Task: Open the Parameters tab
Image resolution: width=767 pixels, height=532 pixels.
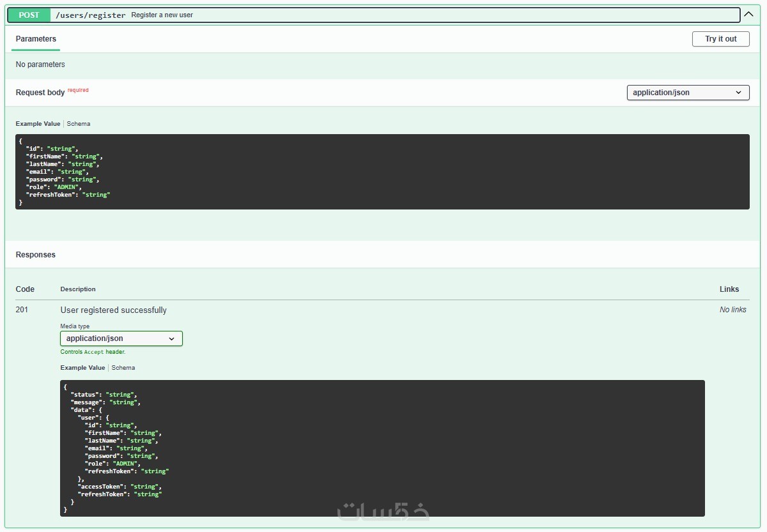Action: coord(36,39)
